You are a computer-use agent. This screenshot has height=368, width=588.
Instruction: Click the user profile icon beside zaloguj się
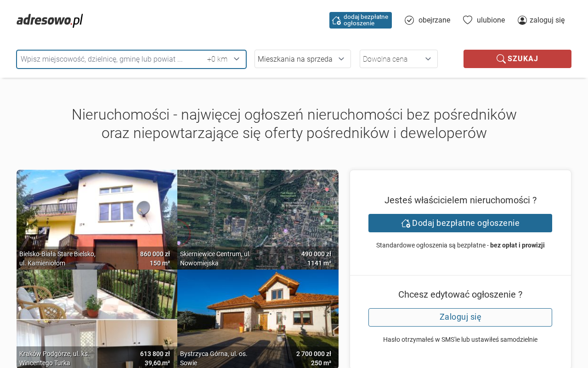click(x=522, y=20)
